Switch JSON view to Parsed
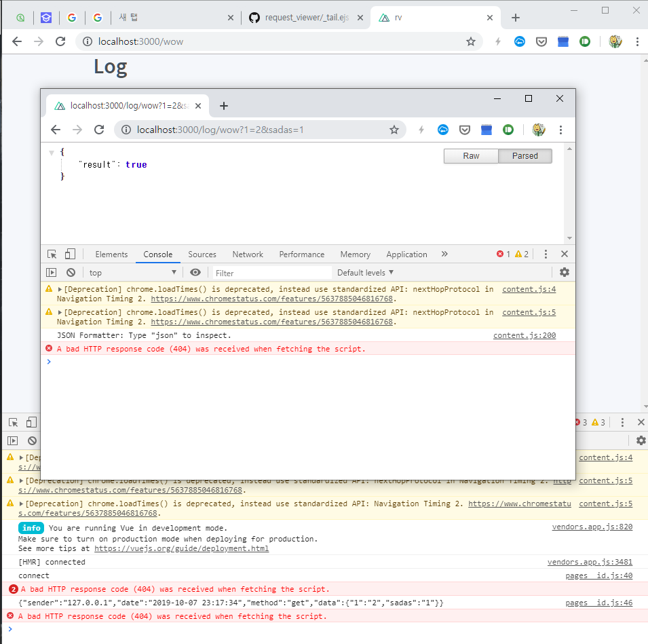This screenshot has width=648, height=644. coord(525,156)
